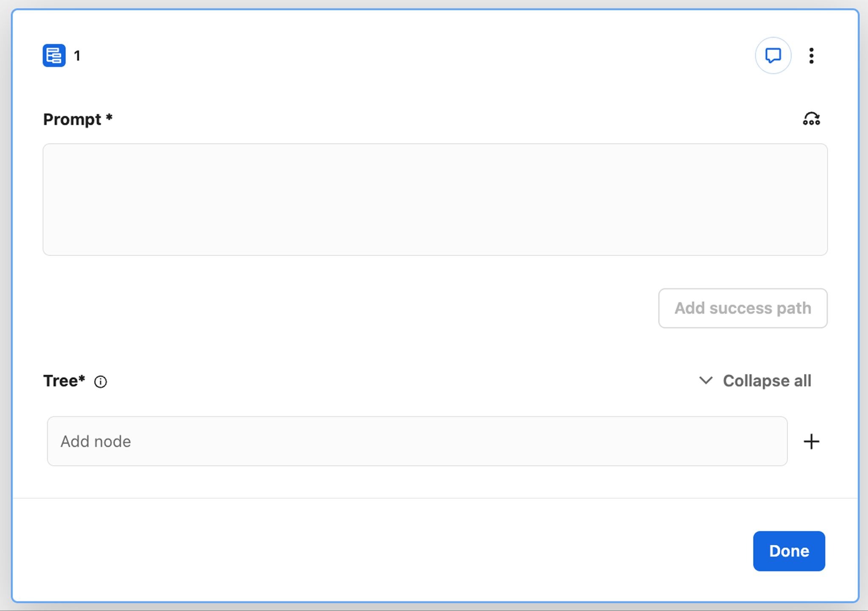Click the plus icon to add node

click(811, 441)
